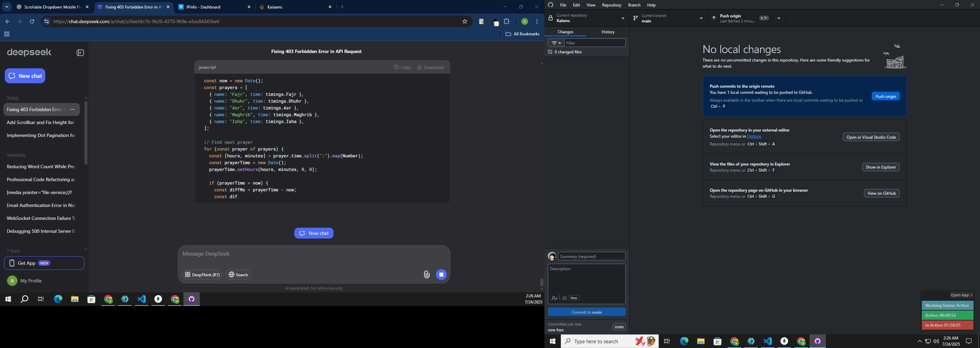Add co-authors to the commit
This screenshot has height=348, width=980.
555,298
